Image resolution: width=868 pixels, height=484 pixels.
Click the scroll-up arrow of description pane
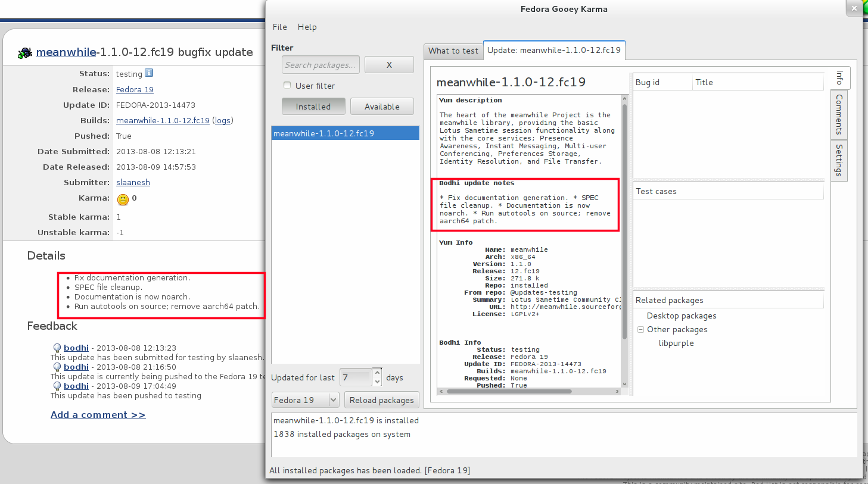pyautogui.click(x=624, y=98)
